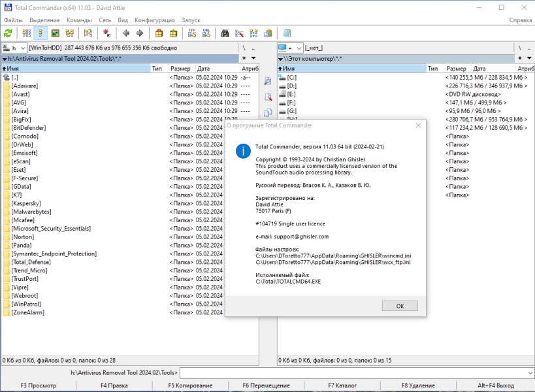Open the FTP connect icon
Screen dimensions: 535x392
pyautogui.click(x=192, y=33)
